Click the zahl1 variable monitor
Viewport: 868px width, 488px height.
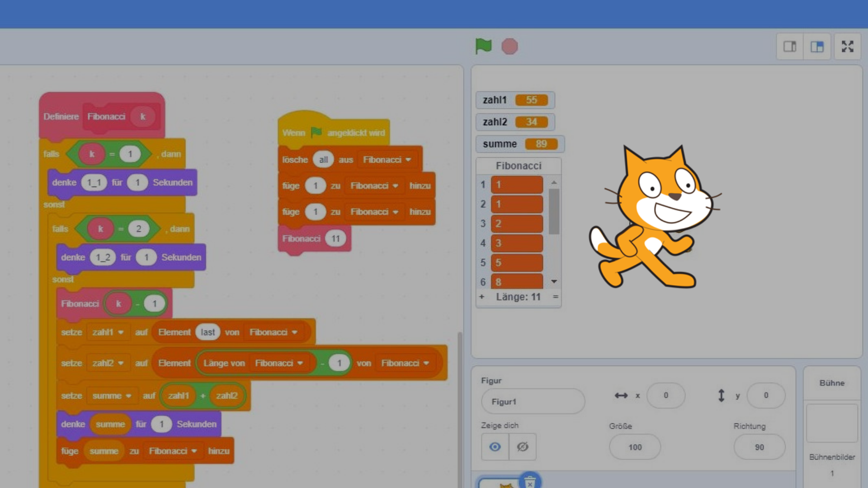(x=515, y=100)
